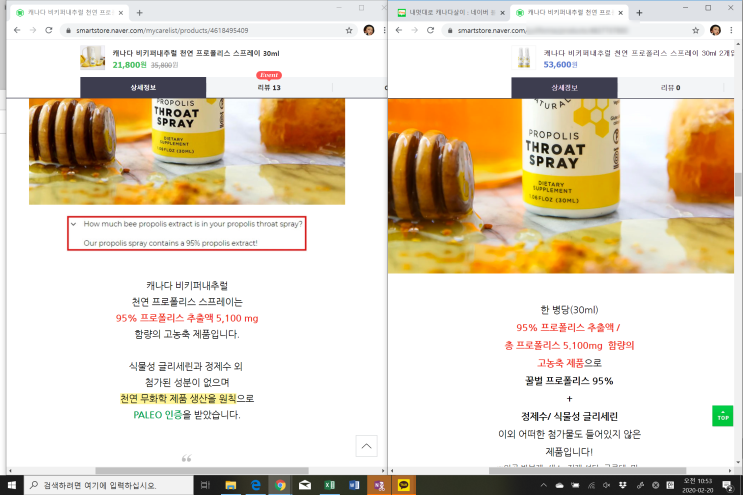Open the three-dot menu in the right Chrome window
This screenshot has height=495, width=743.
click(731, 30)
